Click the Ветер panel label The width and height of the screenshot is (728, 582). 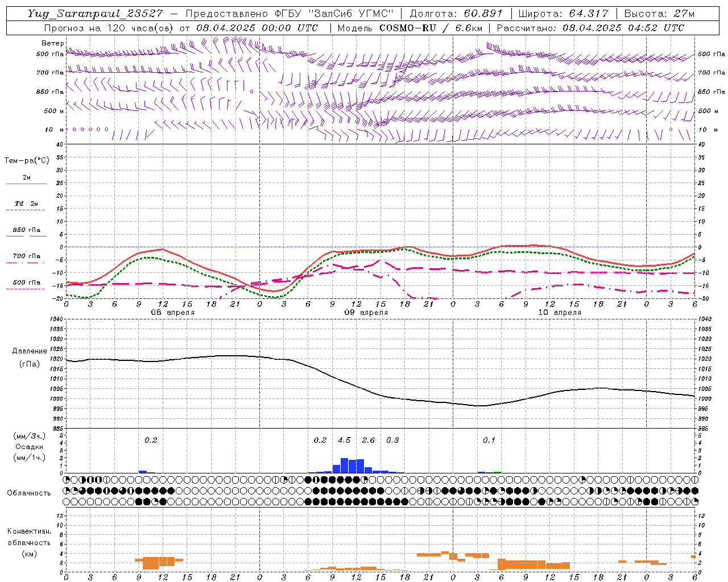52,43
